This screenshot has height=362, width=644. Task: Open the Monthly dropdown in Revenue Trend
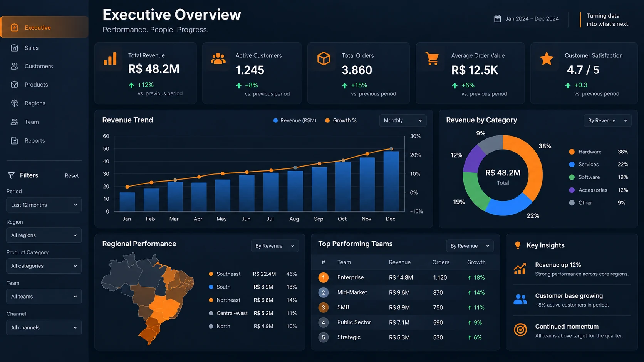tap(403, 120)
